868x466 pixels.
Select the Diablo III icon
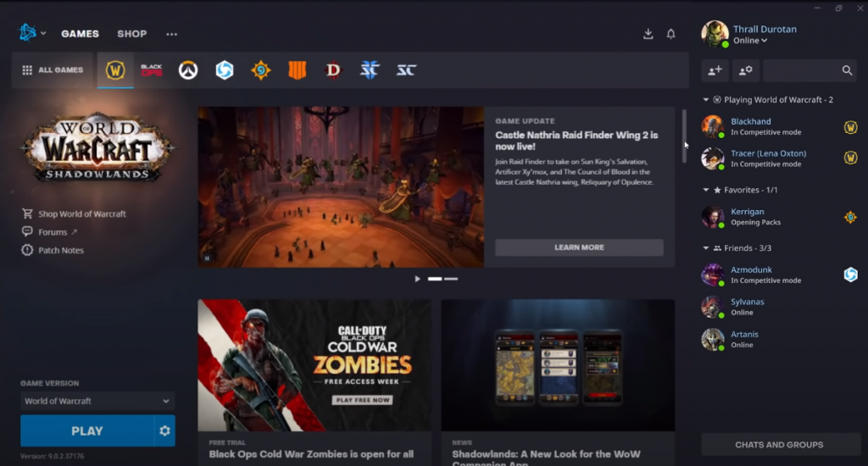pos(333,70)
